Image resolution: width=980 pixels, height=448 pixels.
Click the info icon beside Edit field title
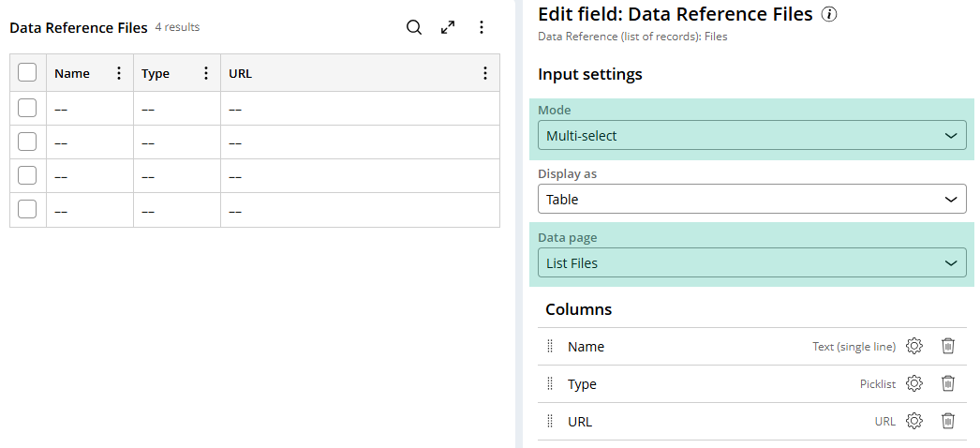828,14
